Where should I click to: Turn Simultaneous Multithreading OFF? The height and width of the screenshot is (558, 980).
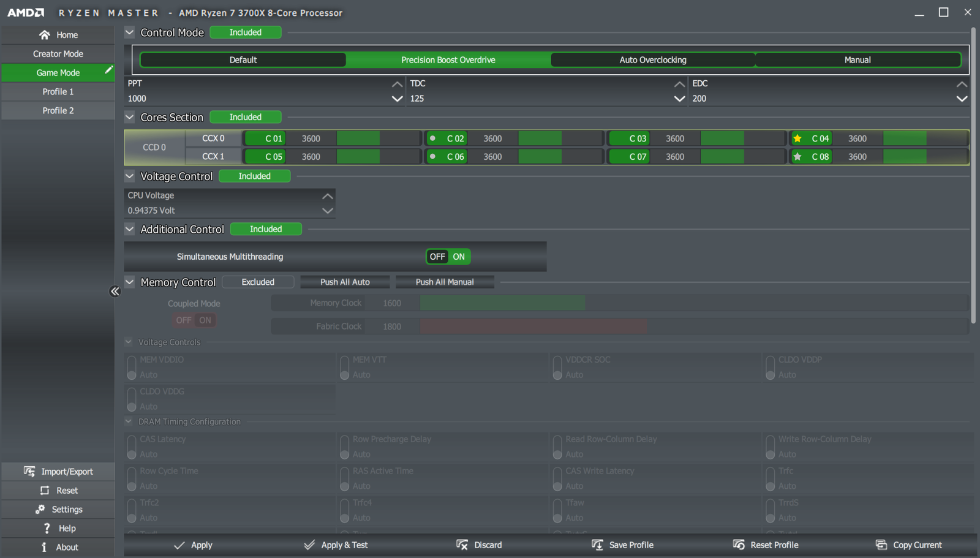tap(437, 257)
